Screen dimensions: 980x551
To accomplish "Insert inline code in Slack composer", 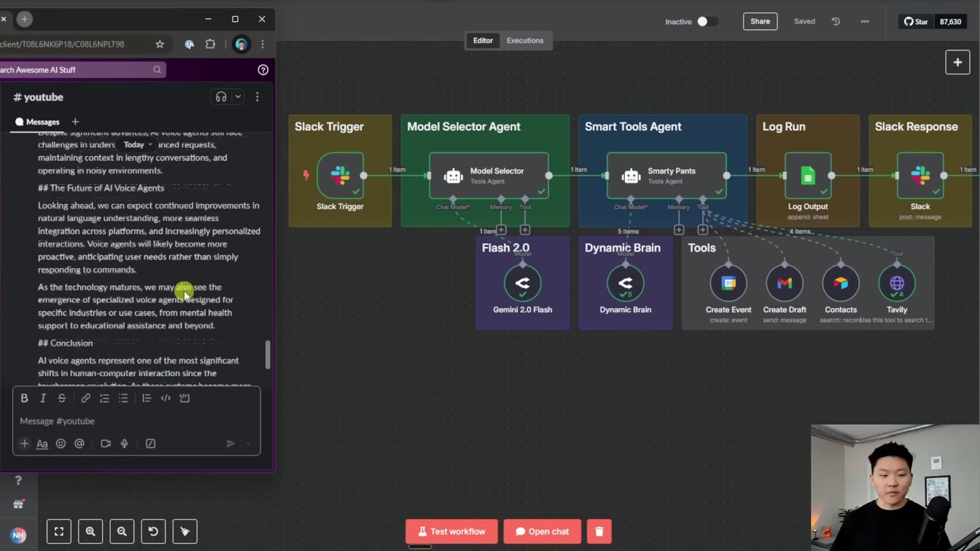I will (166, 398).
